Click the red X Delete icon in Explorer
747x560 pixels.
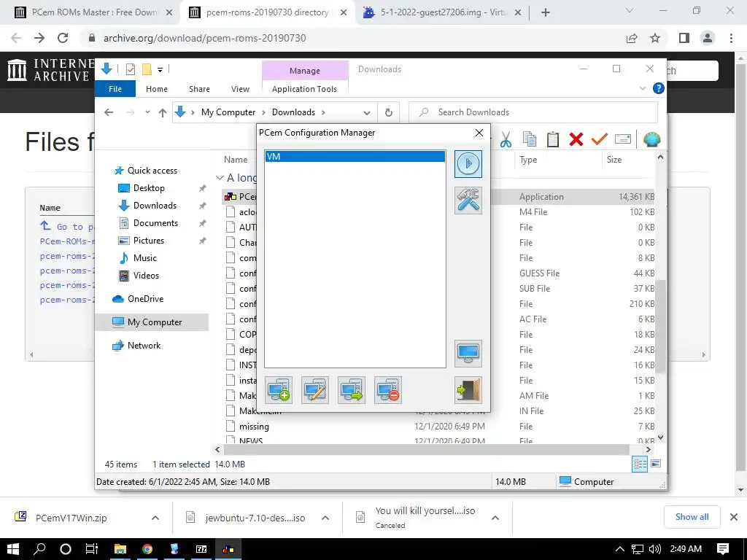[x=576, y=139]
